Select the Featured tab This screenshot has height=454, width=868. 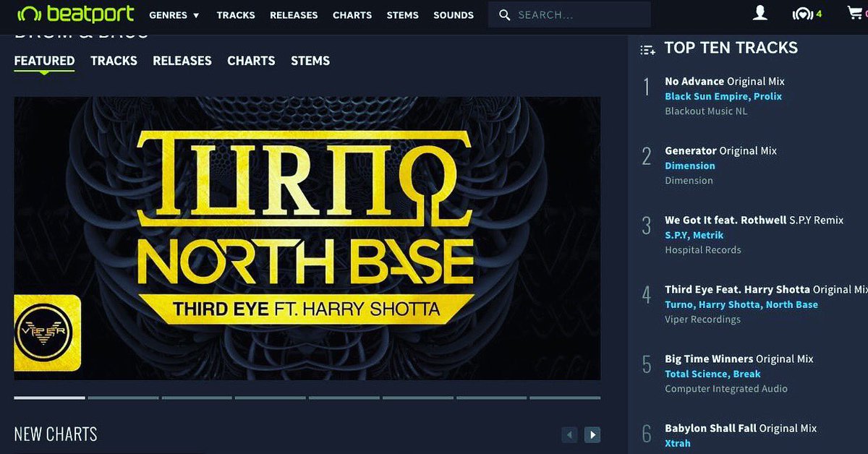click(44, 61)
